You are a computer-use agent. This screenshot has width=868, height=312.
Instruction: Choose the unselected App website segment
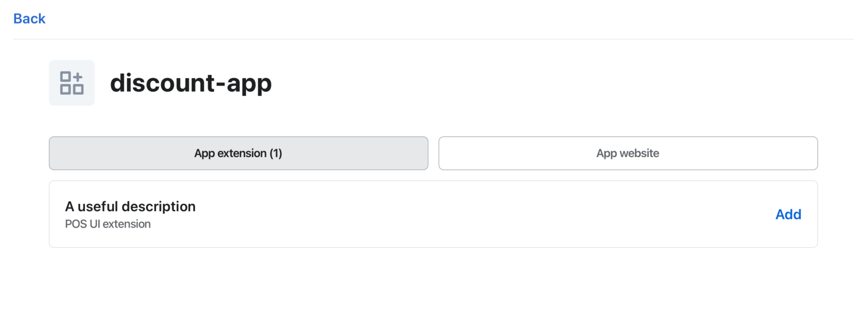tap(627, 153)
